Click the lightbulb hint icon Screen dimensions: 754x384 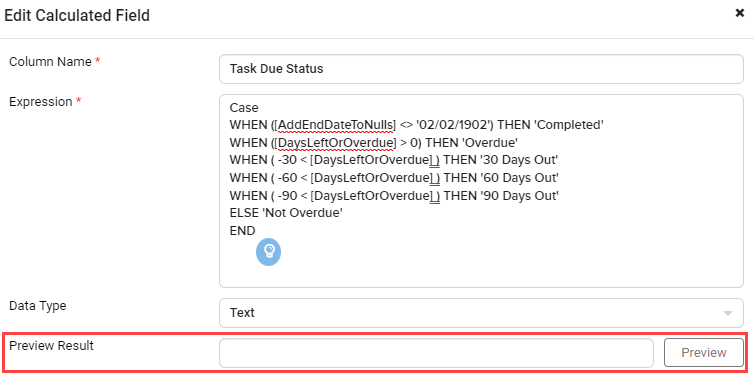[x=268, y=252]
